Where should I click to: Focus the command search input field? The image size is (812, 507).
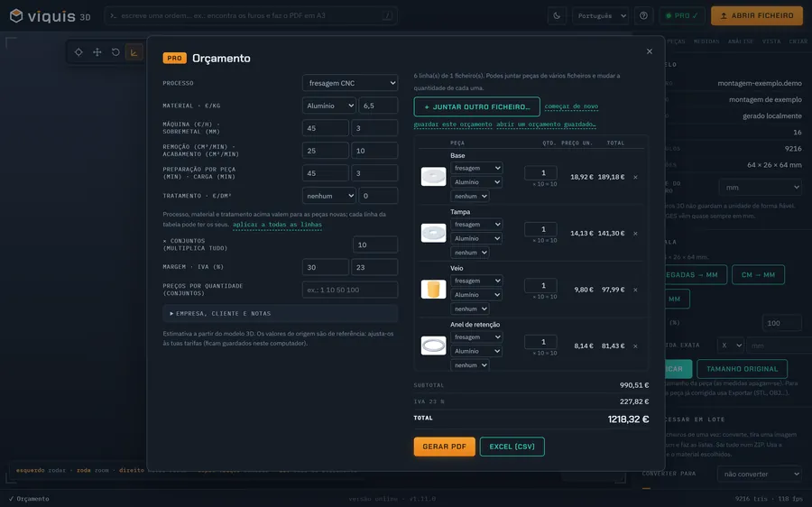(x=251, y=15)
